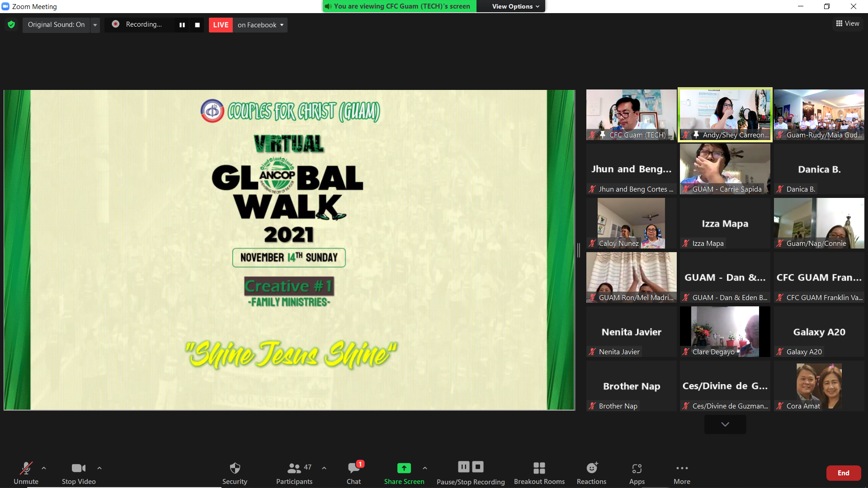
Task: Select GUAM Ron/Mel Madri video tile
Action: 632,277
